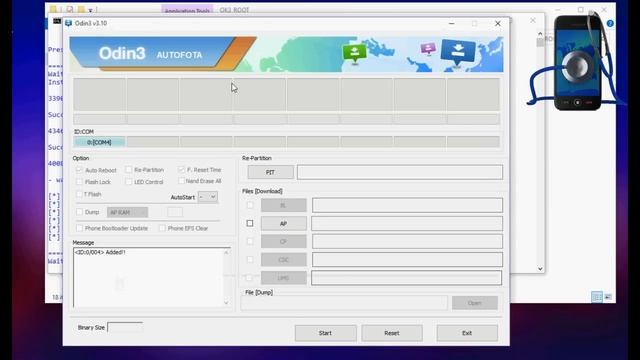This screenshot has height=360, width=640.
Task: Check the Nand Erase All option
Action: click(181, 181)
